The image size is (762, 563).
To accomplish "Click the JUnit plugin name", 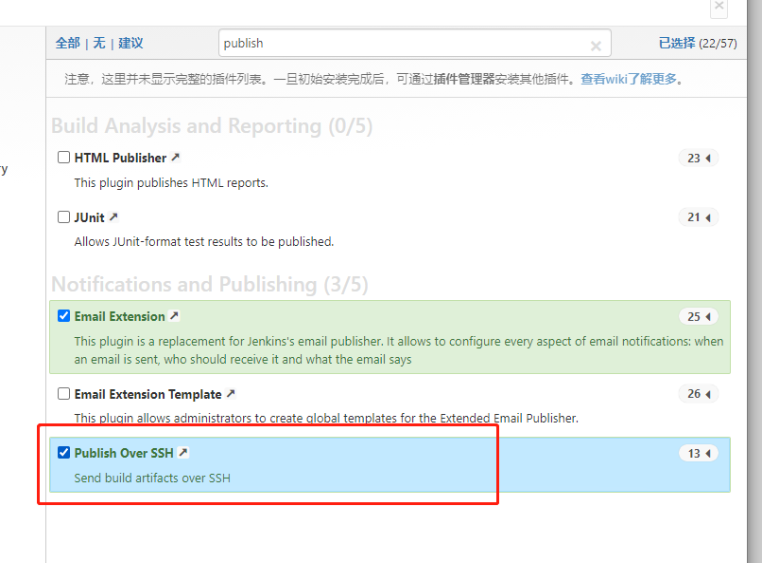I will (89, 217).
